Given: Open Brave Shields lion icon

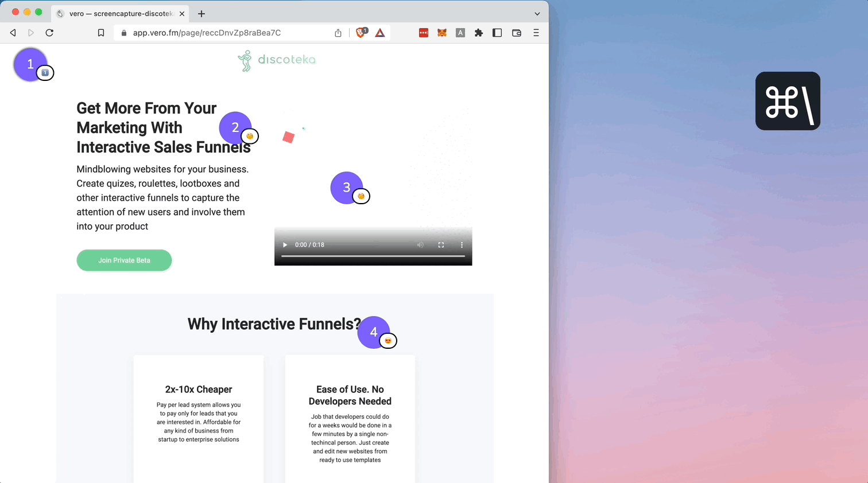Looking at the screenshot, I should [361, 33].
